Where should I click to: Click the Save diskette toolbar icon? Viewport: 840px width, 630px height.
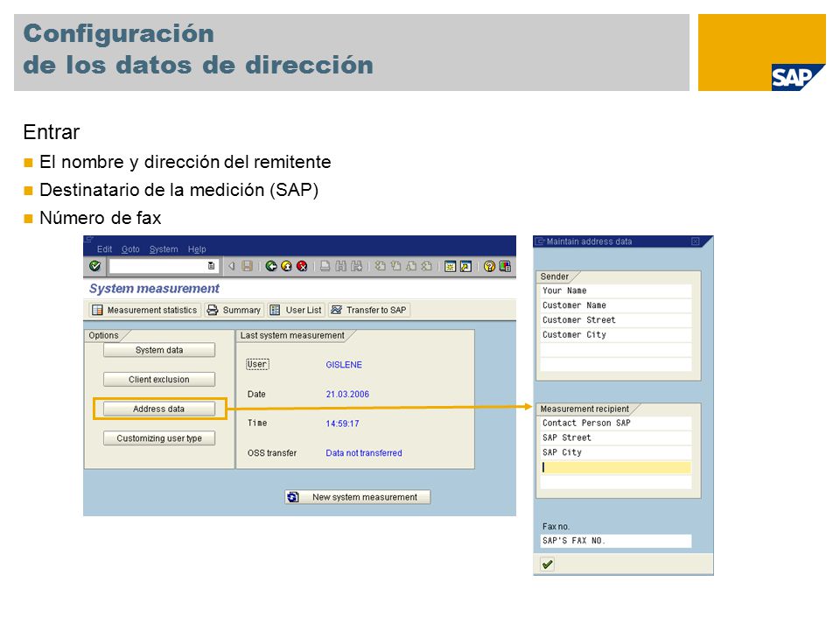(x=247, y=266)
